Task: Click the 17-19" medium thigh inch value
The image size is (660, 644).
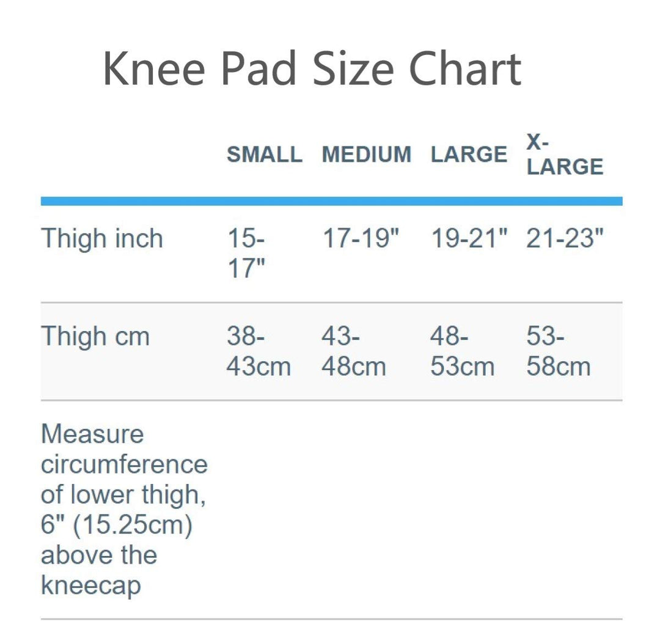Action: click(x=361, y=238)
